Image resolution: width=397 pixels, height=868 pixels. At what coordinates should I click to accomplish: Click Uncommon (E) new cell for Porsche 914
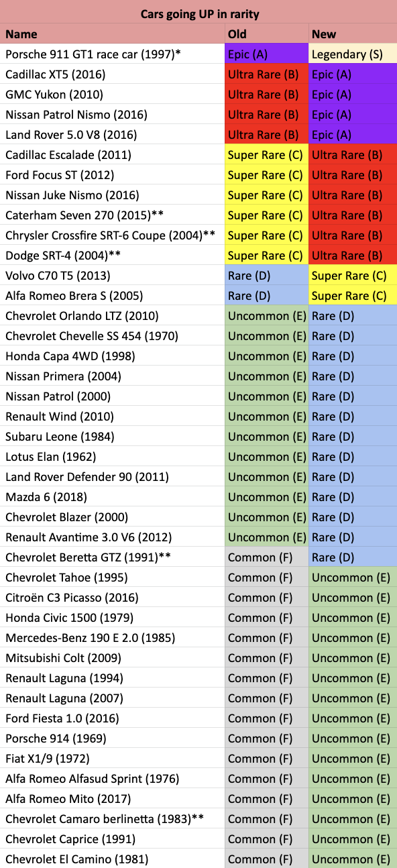[x=353, y=738]
